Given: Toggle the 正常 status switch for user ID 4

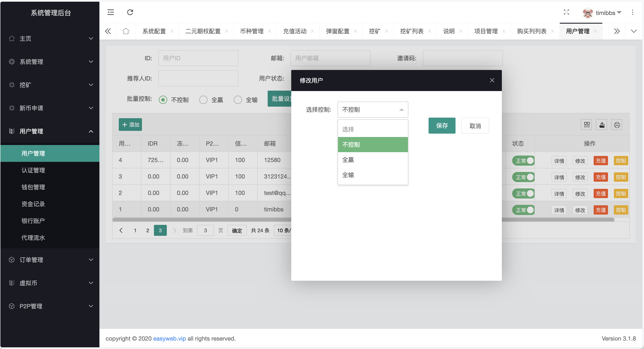Looking at the screenshot, I should click(x=523, y=160).
